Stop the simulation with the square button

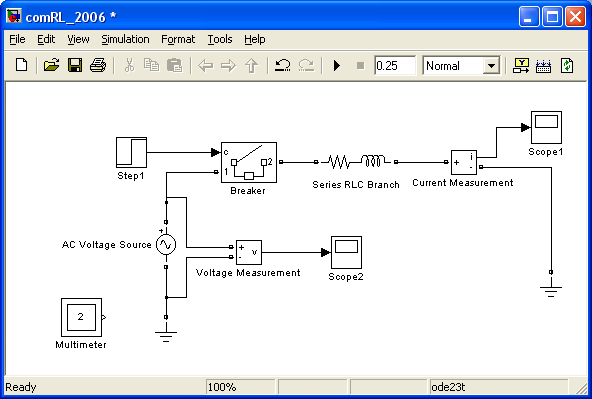360,66
